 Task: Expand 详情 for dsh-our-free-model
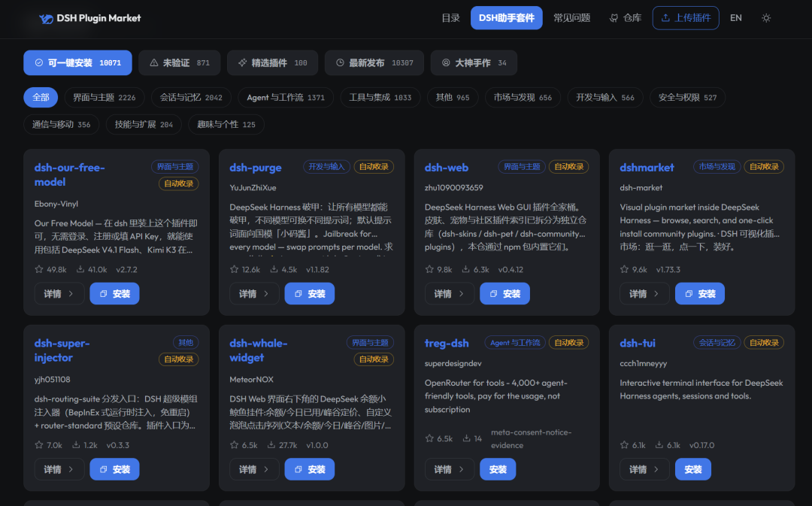59,294
